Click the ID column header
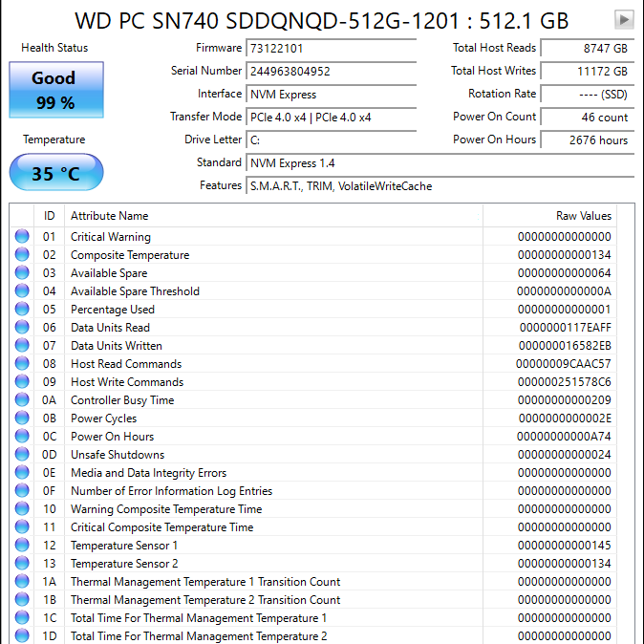The image size is (644, 644). point(50,216)
